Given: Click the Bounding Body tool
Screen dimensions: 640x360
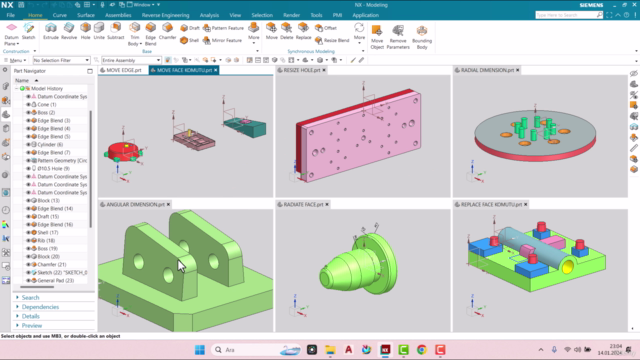Looking at the screenshot, I should [422, 37].
